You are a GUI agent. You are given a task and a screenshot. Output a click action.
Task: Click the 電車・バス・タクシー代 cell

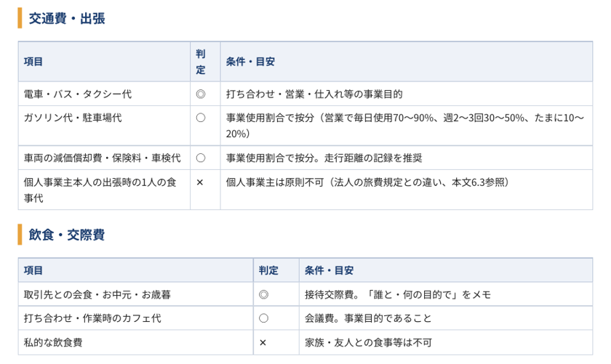[x=104, y=94]
